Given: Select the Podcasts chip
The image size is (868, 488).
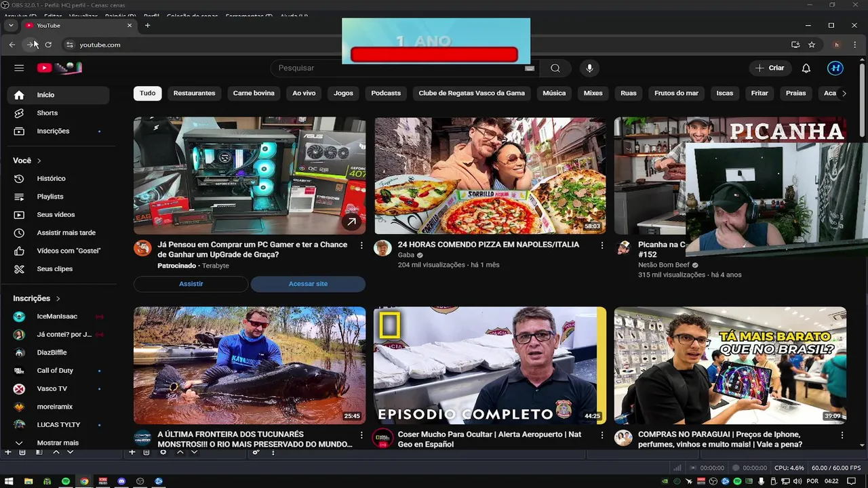Looking at the screenshot, I should 386,93.
